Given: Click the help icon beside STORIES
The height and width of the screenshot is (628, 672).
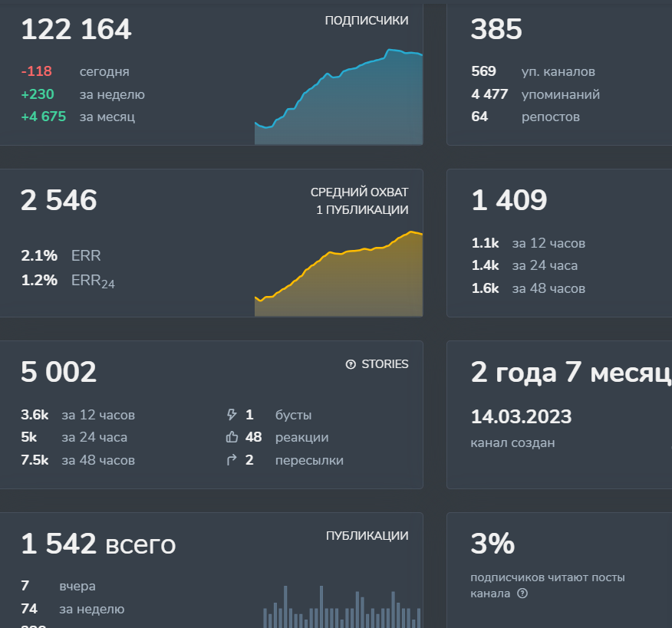Looking at the screenshot, I should (x=351, y=364).
